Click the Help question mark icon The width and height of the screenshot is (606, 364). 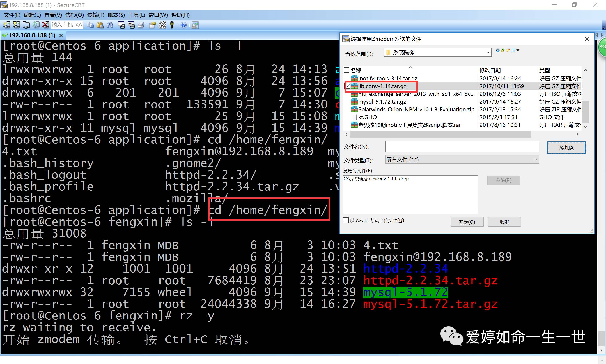click(x=184, y=25)
